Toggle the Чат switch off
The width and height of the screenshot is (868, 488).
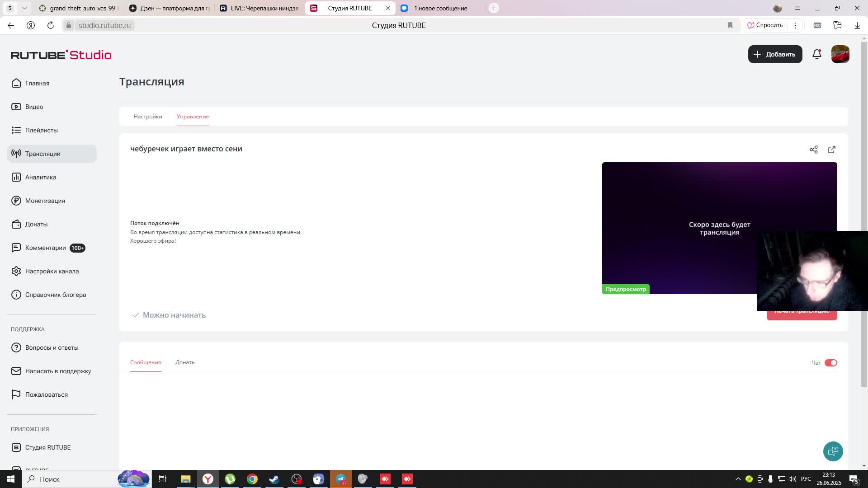(x=831, y=363)
